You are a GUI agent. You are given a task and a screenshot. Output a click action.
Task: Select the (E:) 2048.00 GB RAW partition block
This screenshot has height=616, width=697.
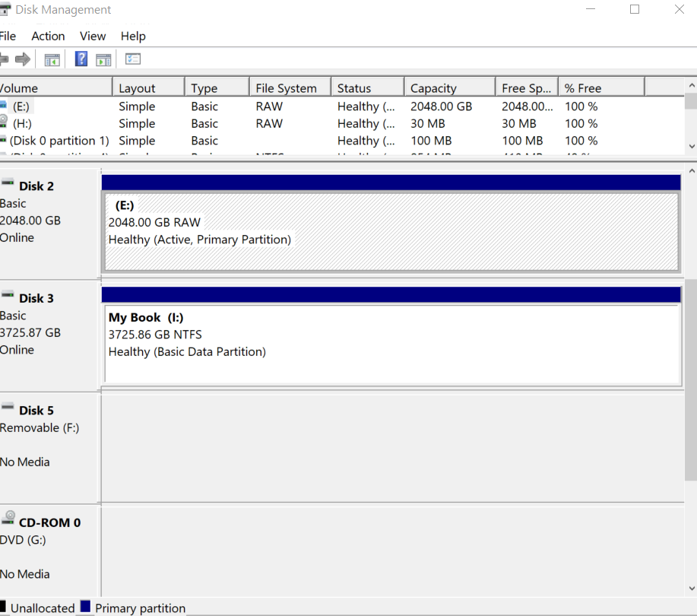(391, 232)
